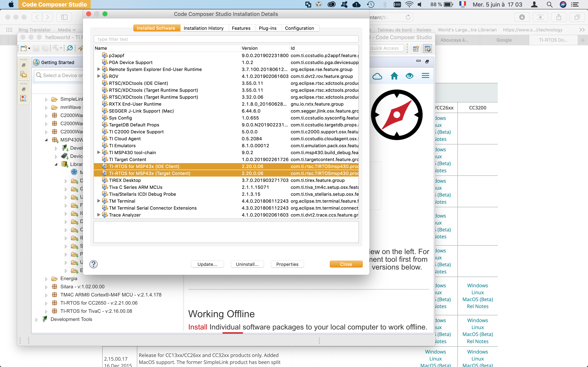Viewport: 588px width, 367px height.
Task: Click the type filter text field
Action: pos(226,39)
